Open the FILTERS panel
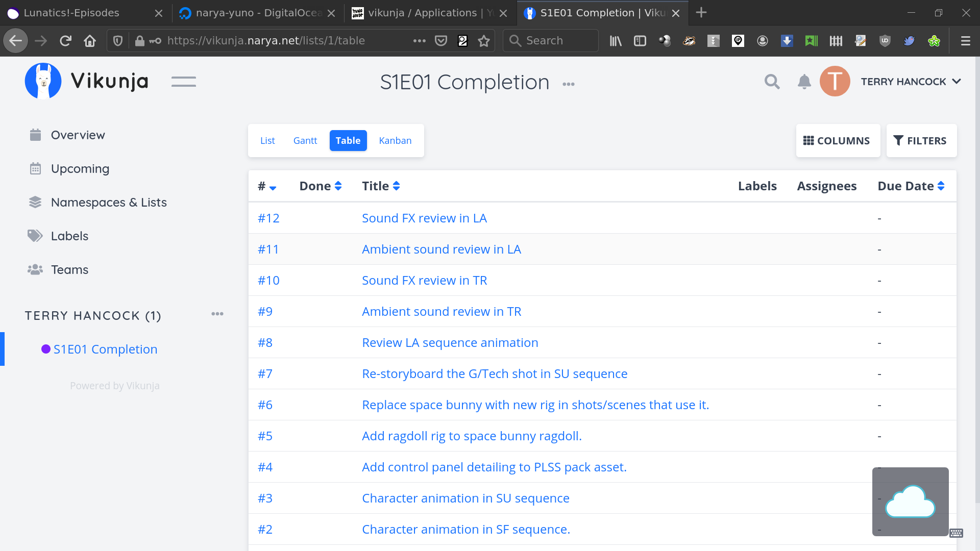Viewport: 980px width, 551px height. coord(921,141)
